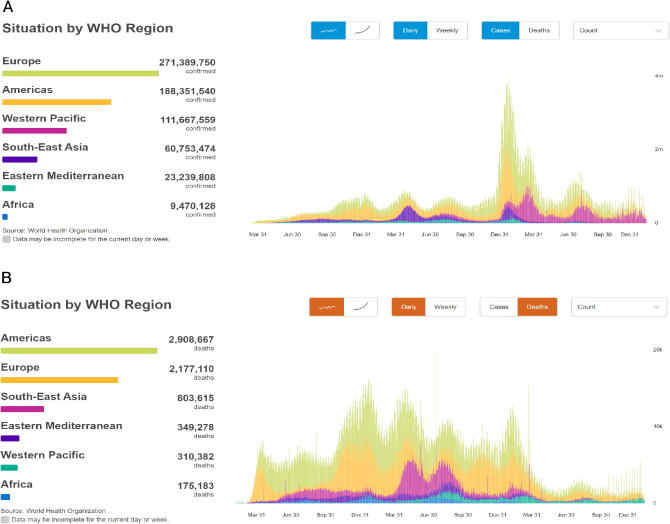Switch to Deaths in panel B

coord(537,307)
